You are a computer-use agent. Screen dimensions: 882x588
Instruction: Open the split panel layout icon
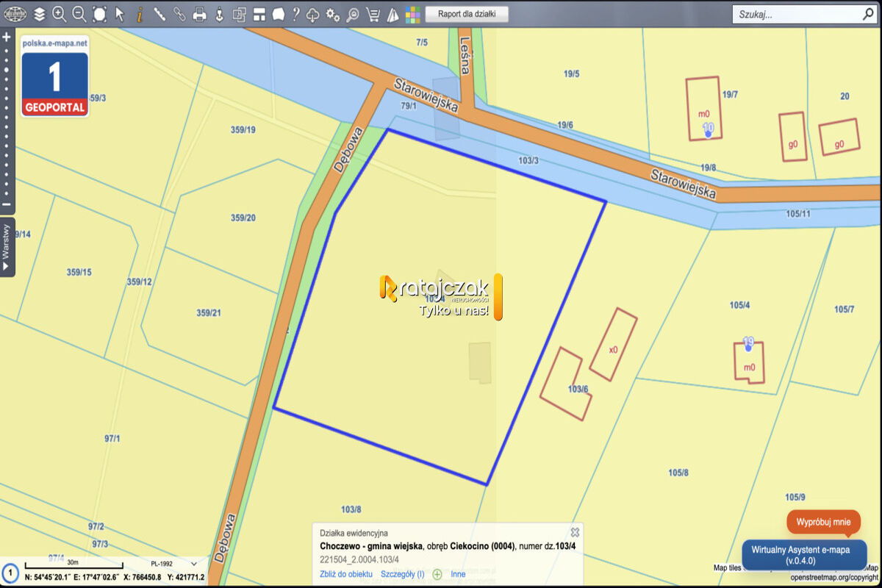point(259,14)
